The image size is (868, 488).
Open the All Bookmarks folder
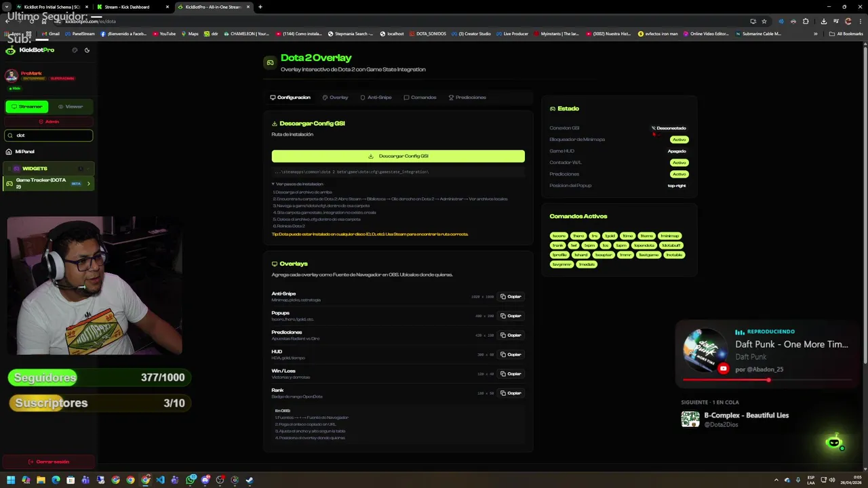(847, 33)
